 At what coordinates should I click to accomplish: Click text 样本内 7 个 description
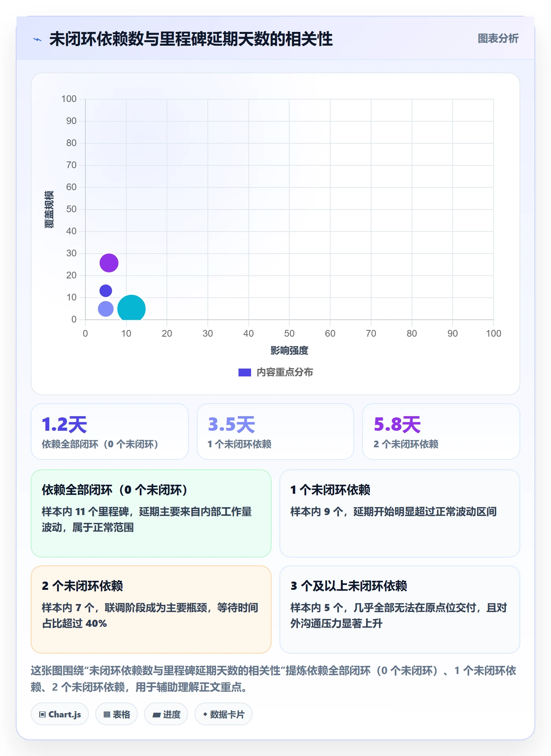[x=150, y=615]
